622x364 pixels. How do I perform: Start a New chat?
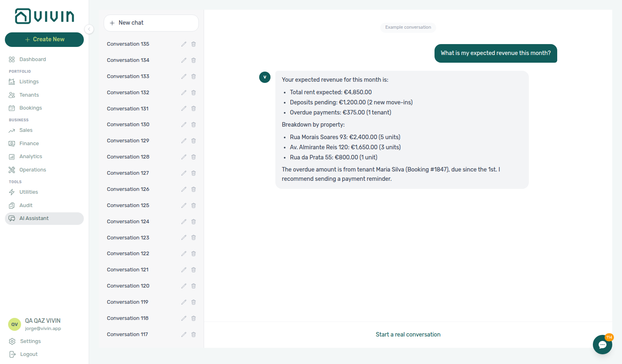point(151,23)
